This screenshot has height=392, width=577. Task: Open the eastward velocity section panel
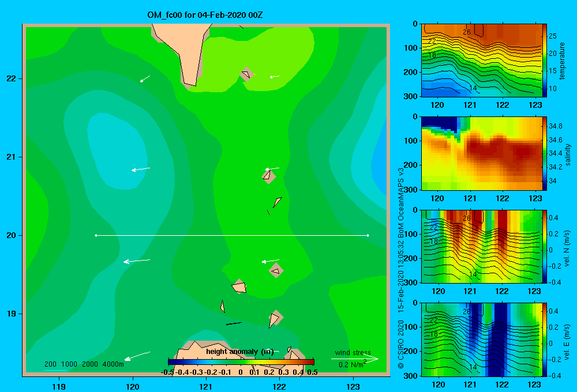(482, 340)
